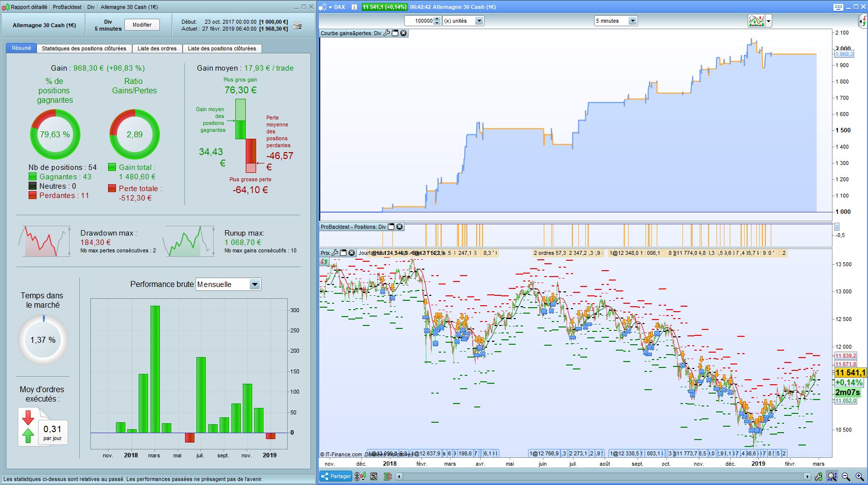Click the Div 5 minutes strategy label

(108, 25)
